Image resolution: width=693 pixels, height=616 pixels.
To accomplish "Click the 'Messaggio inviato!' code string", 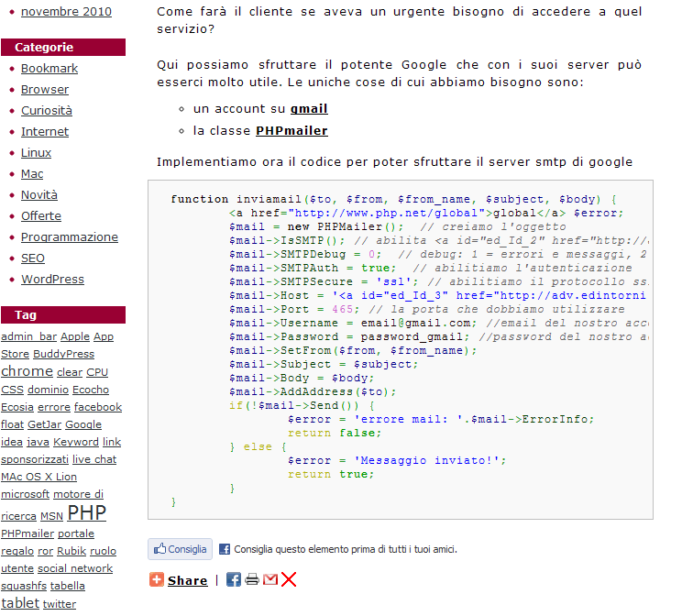I will (x=427, y=460).
